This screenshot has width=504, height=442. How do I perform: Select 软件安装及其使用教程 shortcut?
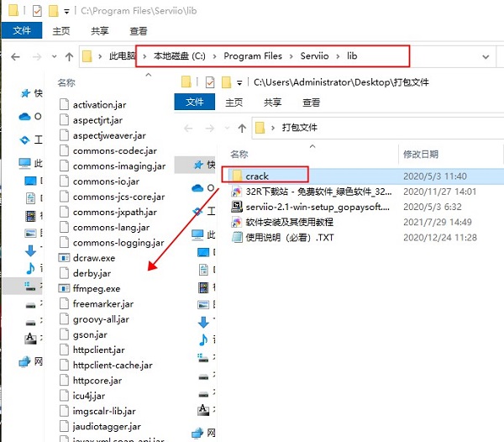(282, 222)
